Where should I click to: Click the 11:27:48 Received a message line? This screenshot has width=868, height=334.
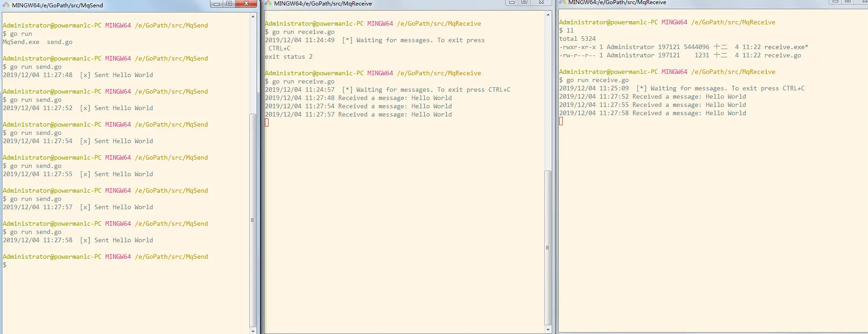[358, 98]
